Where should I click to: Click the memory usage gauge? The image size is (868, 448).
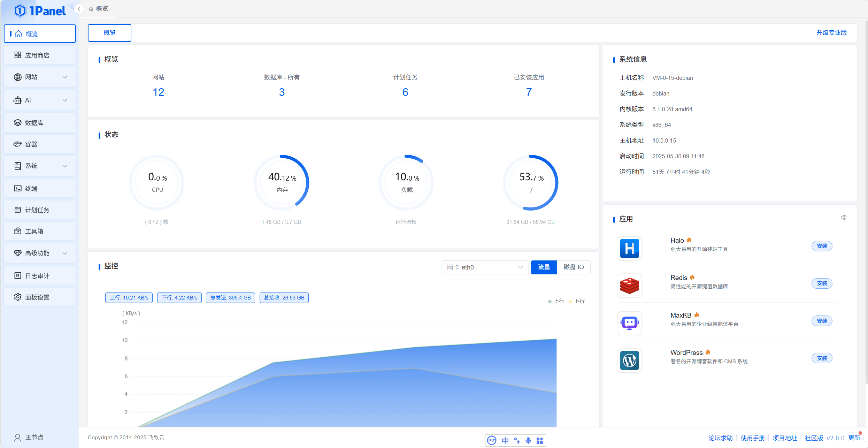click(x=282, y=182)
